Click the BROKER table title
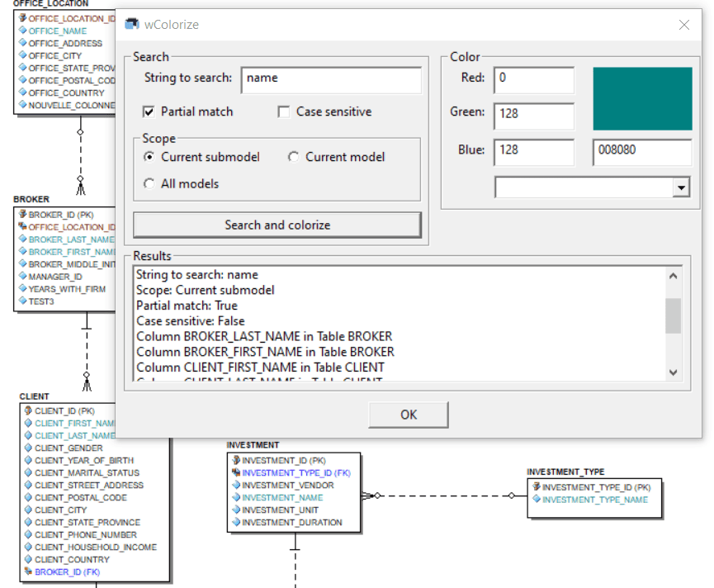 (x=31, y=199)
